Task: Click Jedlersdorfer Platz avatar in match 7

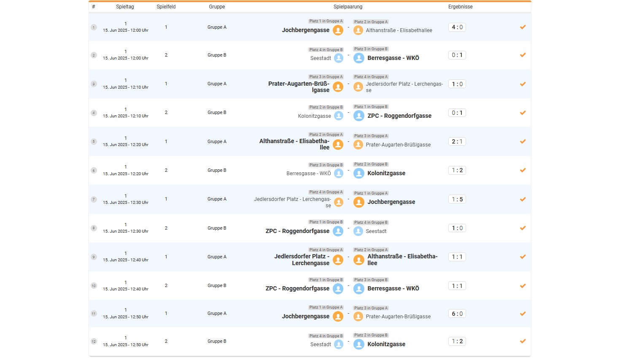Action: pyautogui.click(x=339, y=202)
